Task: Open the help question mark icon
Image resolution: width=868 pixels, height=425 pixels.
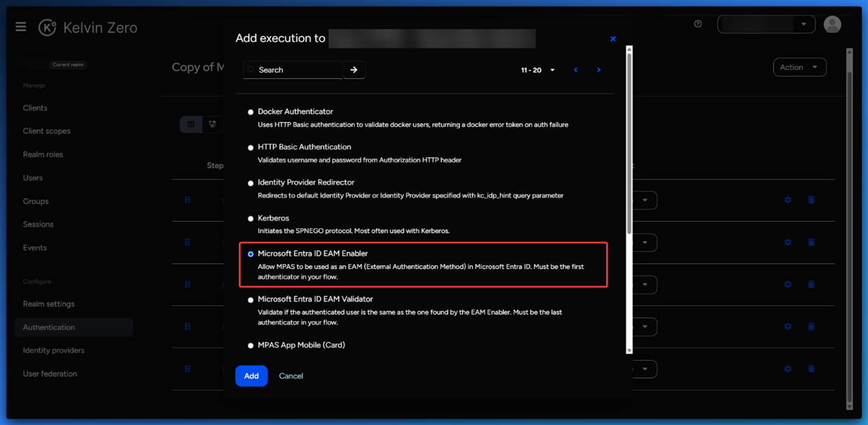Action: click(x=698, y=24)
